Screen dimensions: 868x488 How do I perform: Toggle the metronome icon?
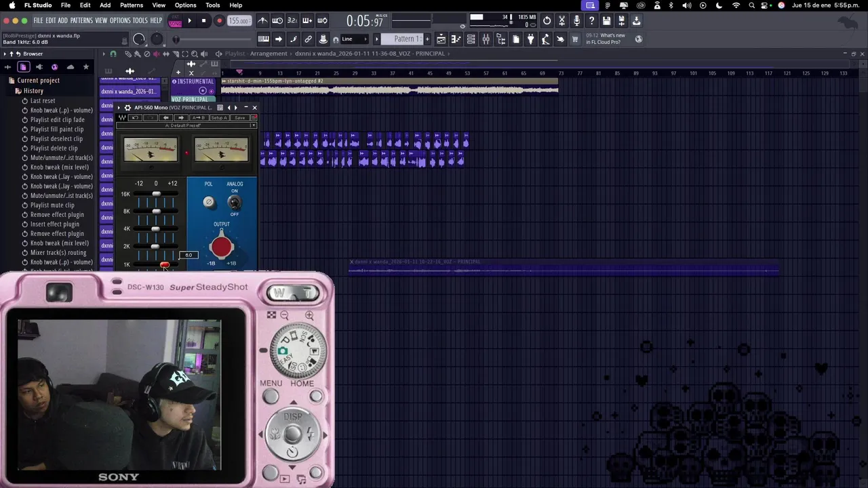262,21
